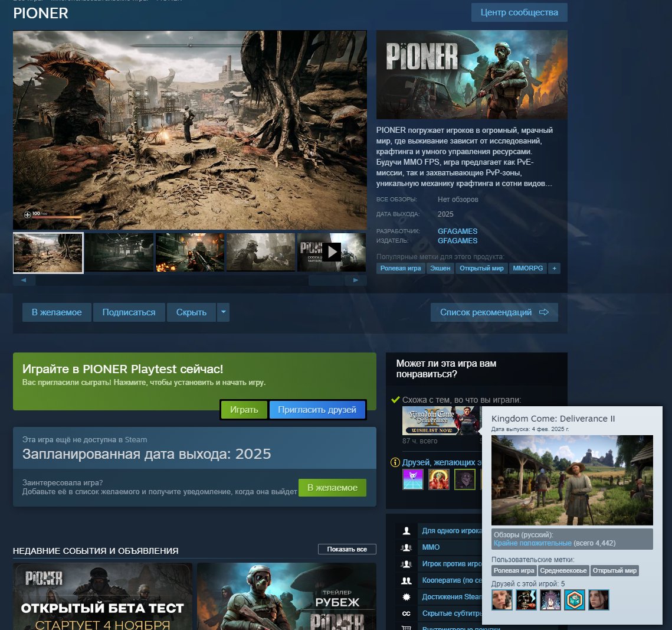
Task: Click the info icon beside 'Друзей, желающих'
Action: click(395, 462)
